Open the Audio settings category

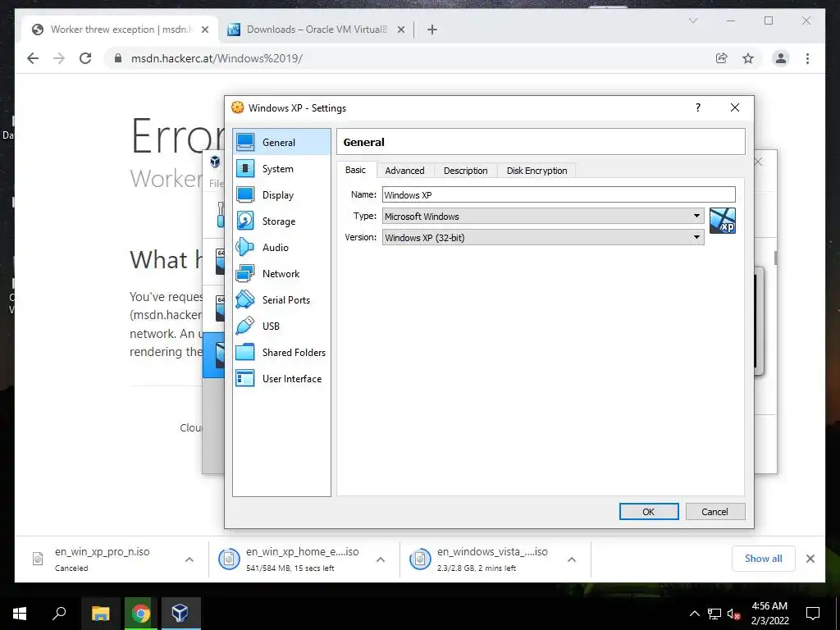(x=282, y=248)
